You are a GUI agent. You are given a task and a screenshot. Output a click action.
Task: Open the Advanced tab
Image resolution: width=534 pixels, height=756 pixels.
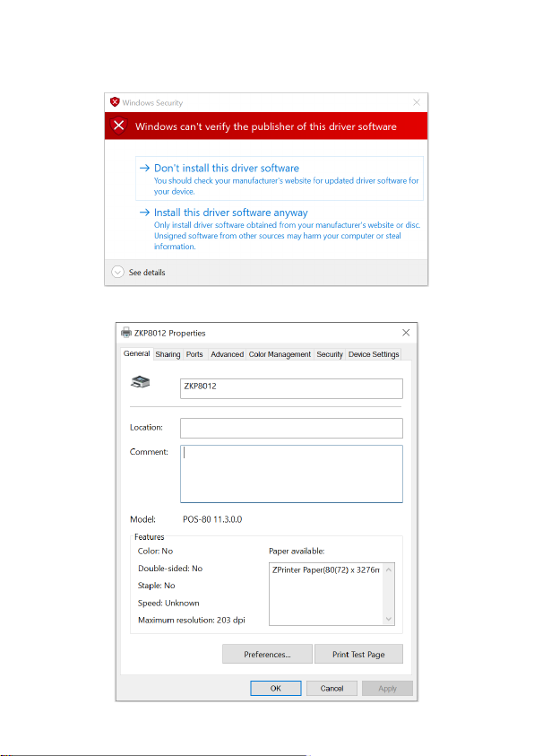tap(227, 354)
